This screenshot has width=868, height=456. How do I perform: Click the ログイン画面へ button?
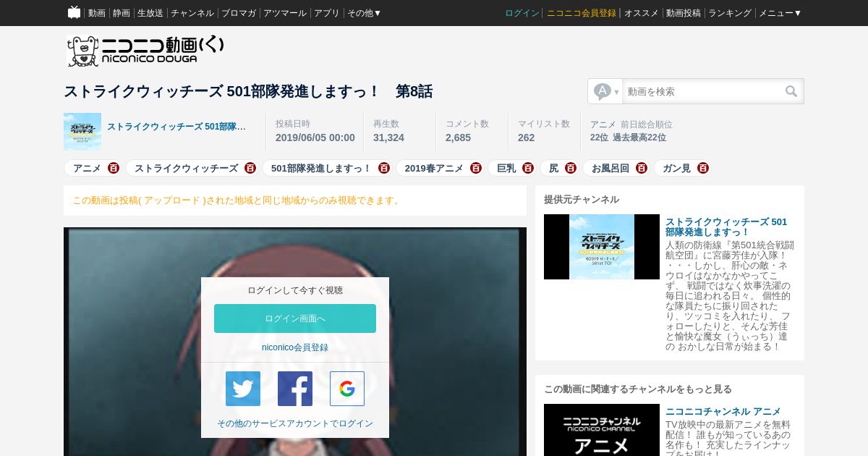coord(295,318)
